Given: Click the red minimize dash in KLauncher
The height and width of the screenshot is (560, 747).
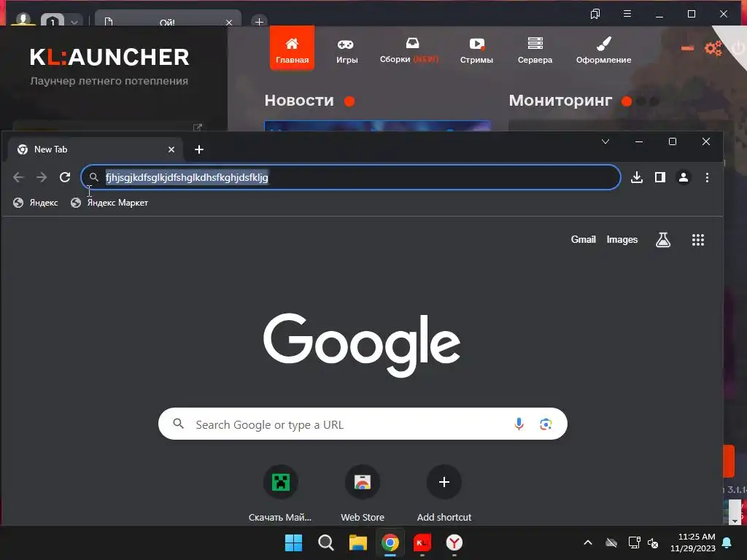Looking at the screenshot, I should pos(687,48).
